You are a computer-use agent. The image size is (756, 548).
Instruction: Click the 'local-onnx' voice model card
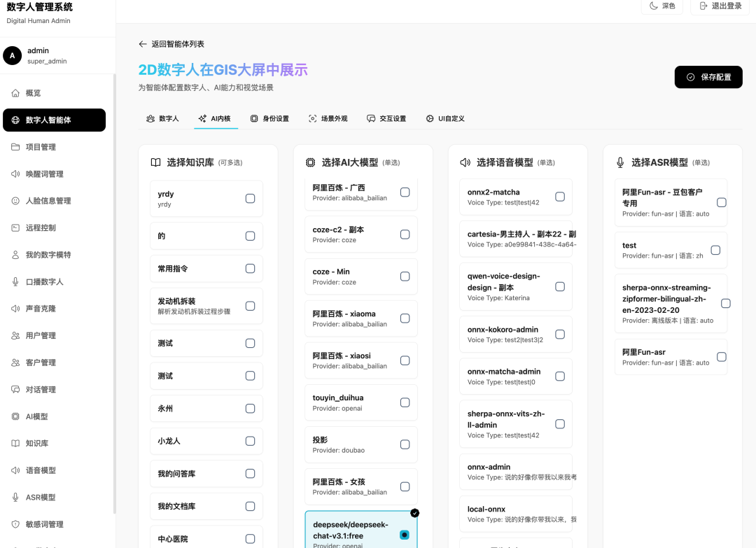516,514
